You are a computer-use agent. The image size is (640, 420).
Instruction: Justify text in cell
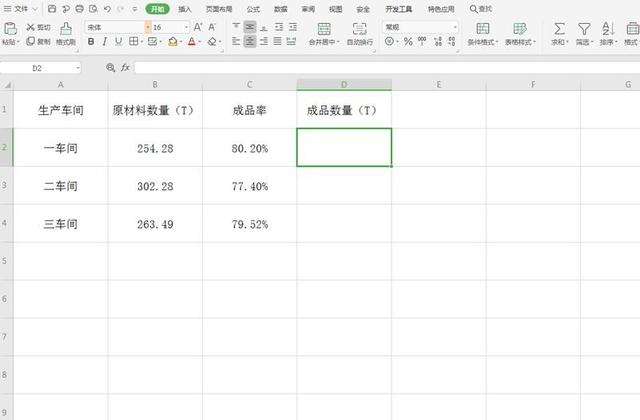278,41
